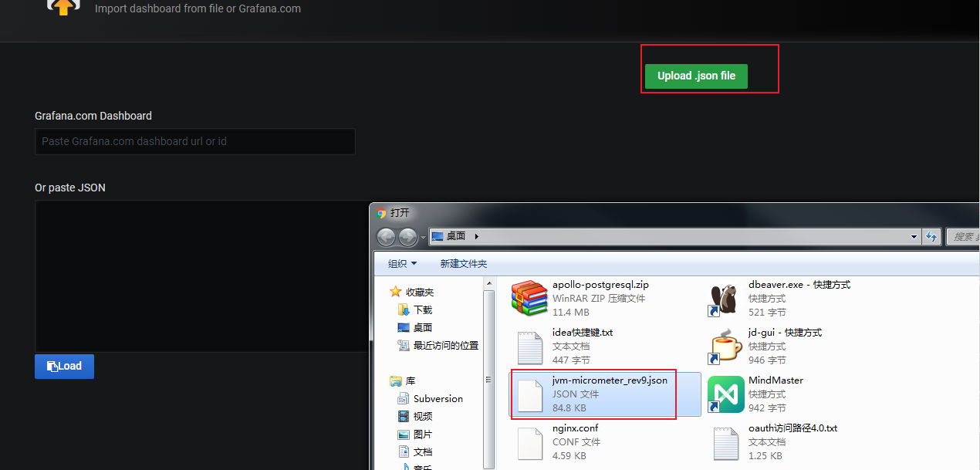Click the blue Load button
The image size is (980, 470).
pos(64,366)
